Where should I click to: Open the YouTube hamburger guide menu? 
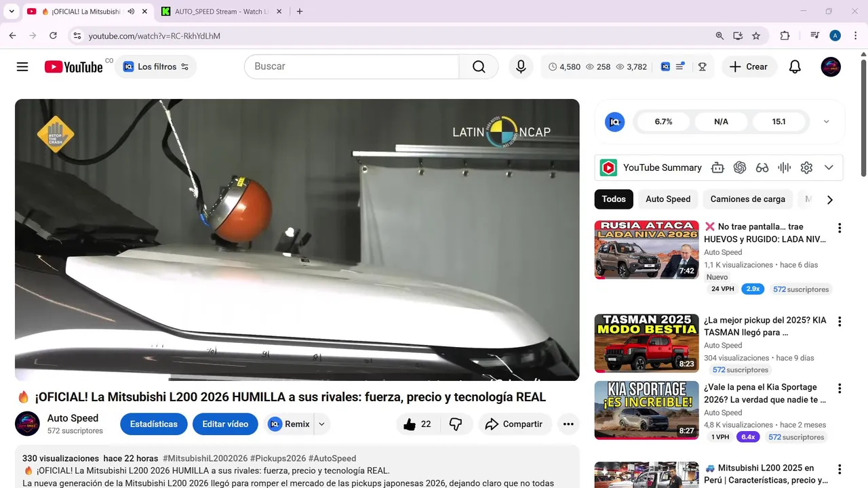pyautogui.click(x=22, y=66)
